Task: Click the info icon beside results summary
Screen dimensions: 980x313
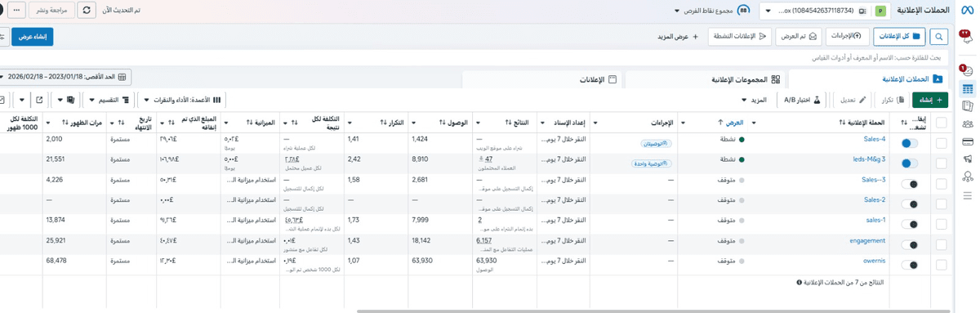Action: 799,282
